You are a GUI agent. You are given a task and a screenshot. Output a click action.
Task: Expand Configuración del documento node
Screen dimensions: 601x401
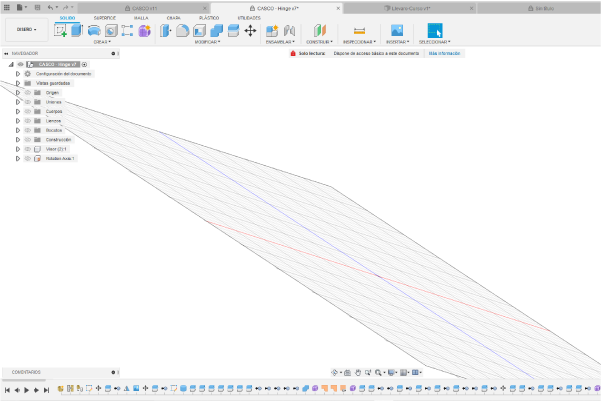pos(18,74)
